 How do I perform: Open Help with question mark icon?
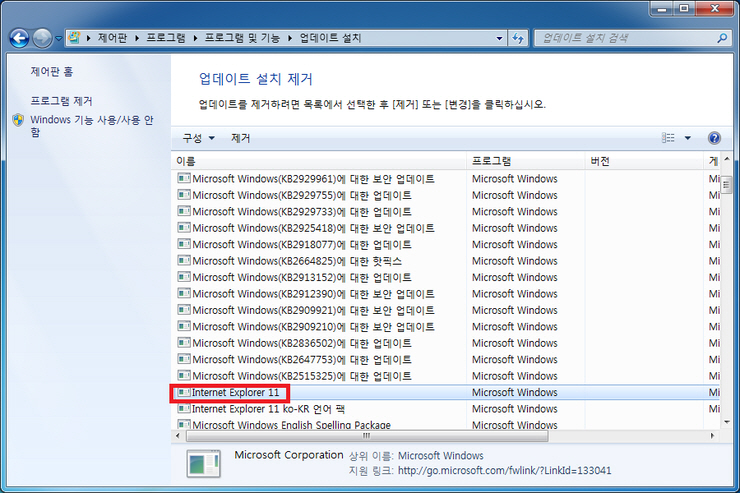click(714, 138)
